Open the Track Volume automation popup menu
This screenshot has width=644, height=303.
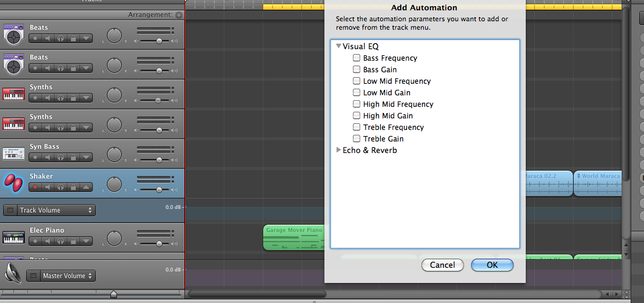pyautogui.click(x=56, y=210)
